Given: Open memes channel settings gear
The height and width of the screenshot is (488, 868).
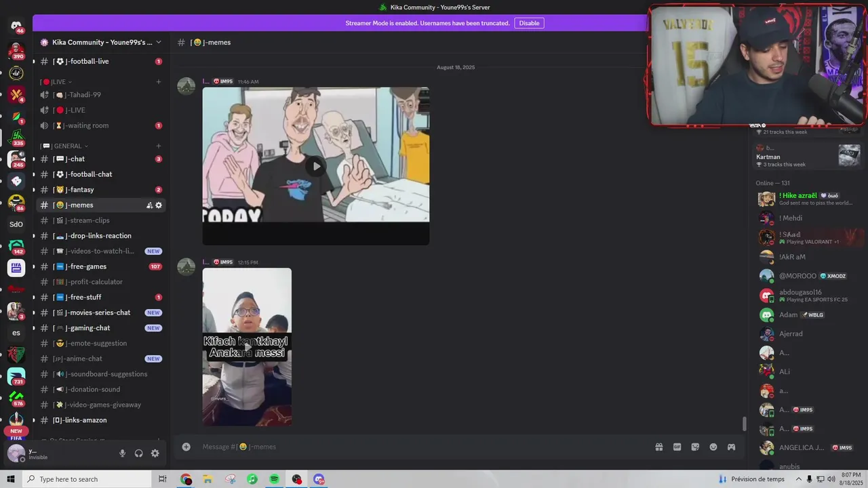Looking at the screenshot, I should [x=159, y=205].
